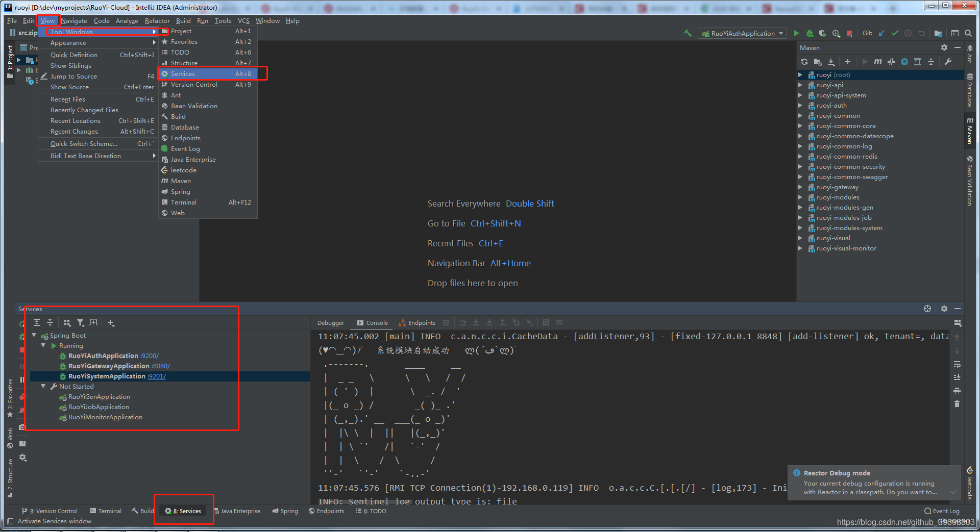Expand ruoyi-visual-monitor Maven module
Screen dimensions: 980x532
point(800,248)
